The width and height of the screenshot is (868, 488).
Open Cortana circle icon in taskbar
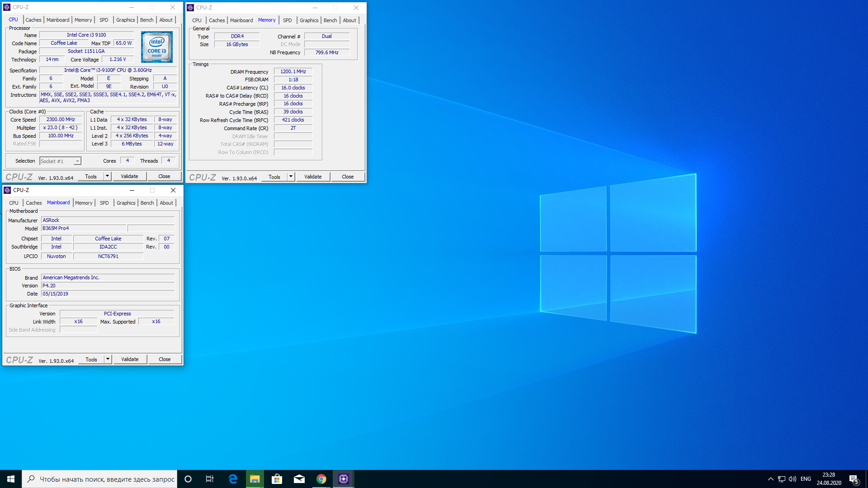[x=188, y=479]
